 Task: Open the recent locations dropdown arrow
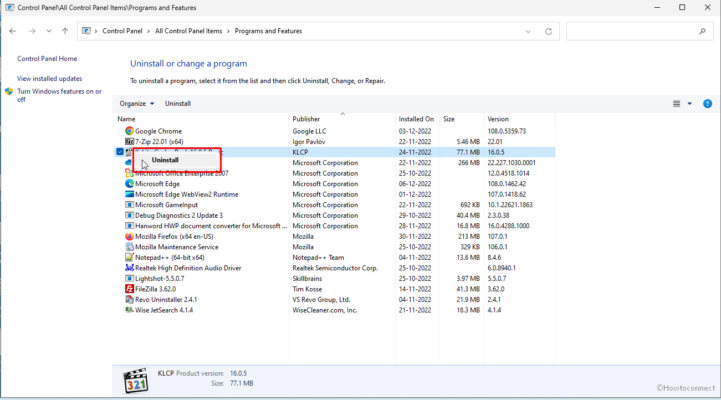49,31
